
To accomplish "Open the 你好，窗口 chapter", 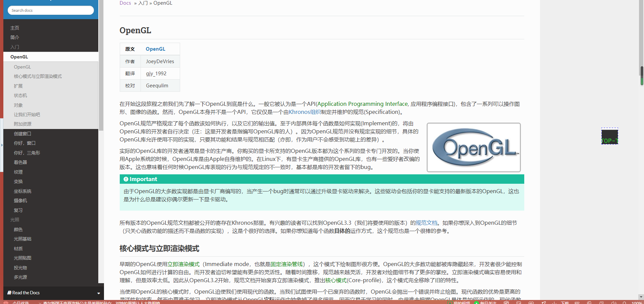I will (24, 143).
